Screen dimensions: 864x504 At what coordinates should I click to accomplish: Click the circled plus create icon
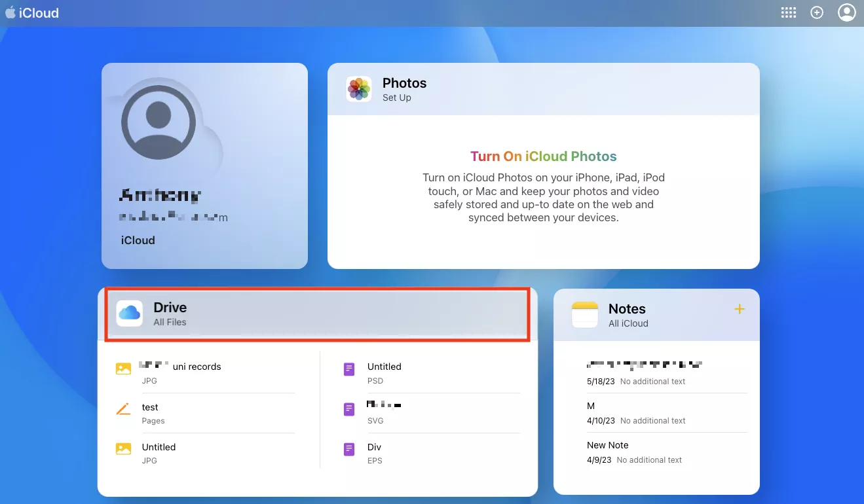point(817,12)
